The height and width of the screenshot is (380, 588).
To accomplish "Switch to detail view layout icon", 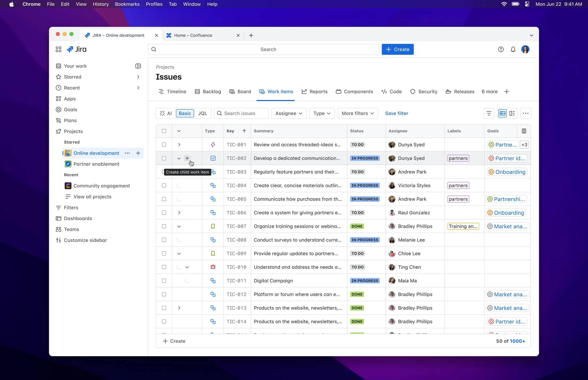I will [x=513, y=113].
